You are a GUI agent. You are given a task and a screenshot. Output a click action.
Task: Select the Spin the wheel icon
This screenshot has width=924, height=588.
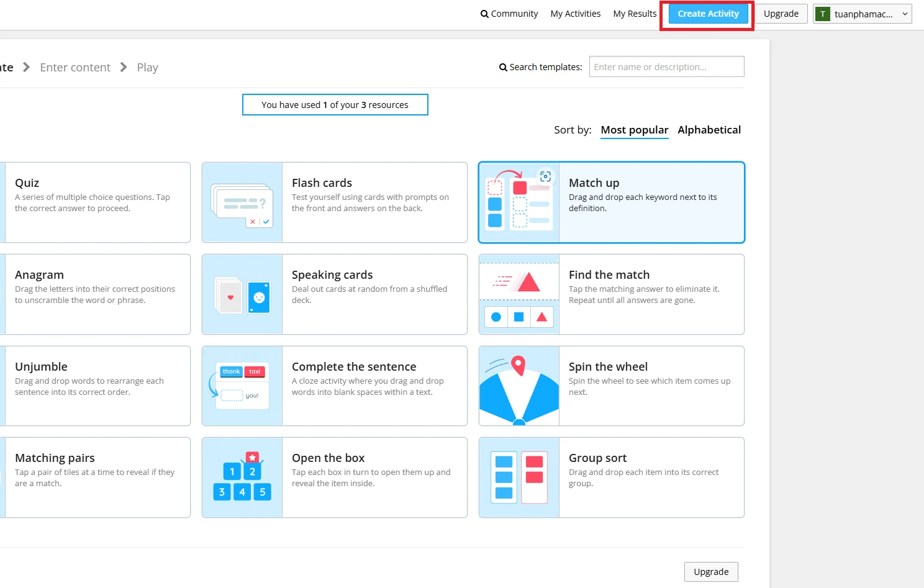click(x=519, y=386)
